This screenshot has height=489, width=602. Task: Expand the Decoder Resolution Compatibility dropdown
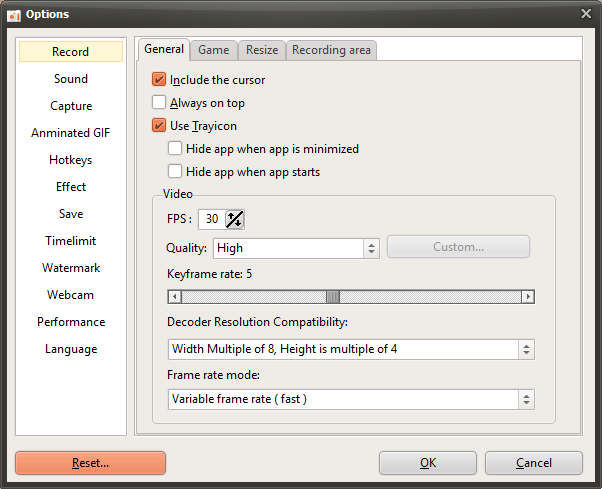pos(350,349)
